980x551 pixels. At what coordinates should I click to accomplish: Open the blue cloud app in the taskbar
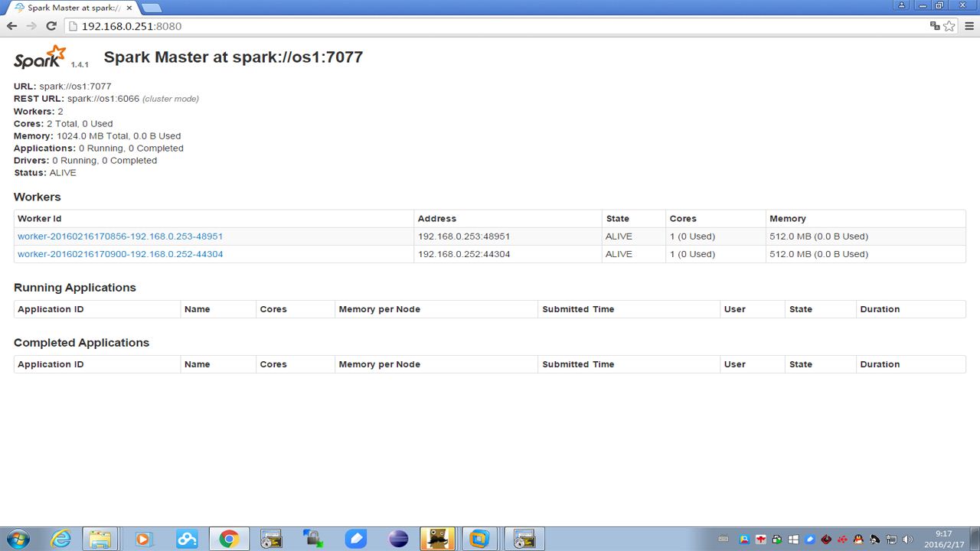coord(186,539)
